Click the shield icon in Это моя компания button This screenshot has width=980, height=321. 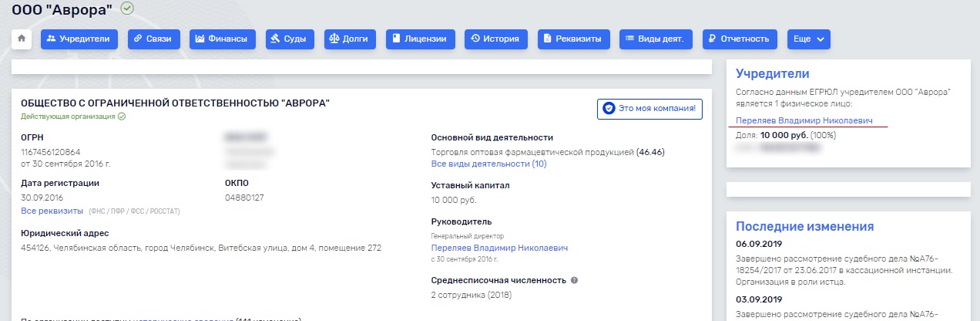coord(609,109)
